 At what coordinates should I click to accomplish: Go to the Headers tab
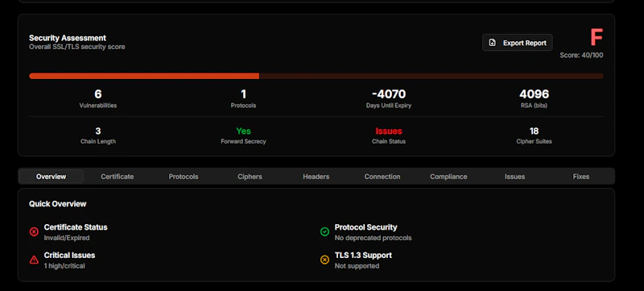(x=316, y=177)
